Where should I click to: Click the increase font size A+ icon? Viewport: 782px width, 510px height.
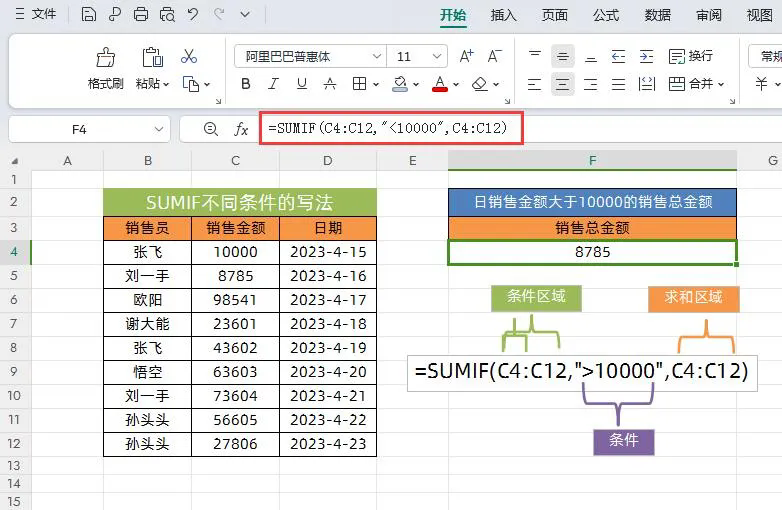click(x=466, y=56)
